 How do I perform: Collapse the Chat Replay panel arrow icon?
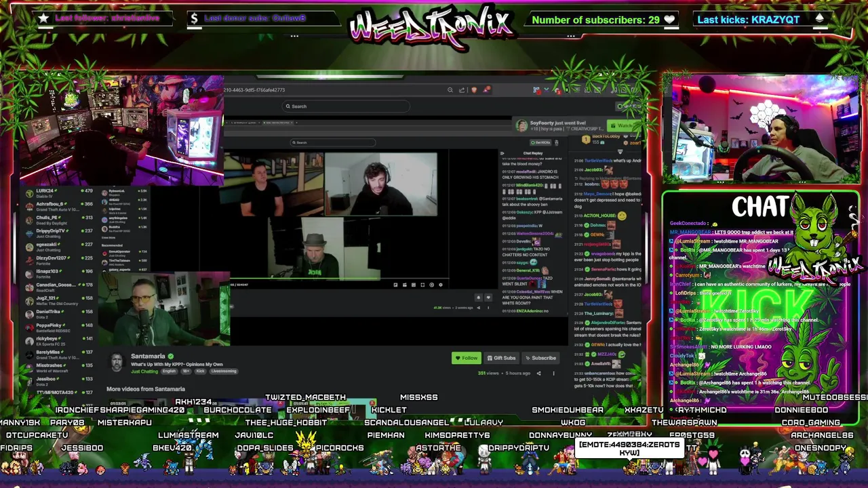click(504, 153)
